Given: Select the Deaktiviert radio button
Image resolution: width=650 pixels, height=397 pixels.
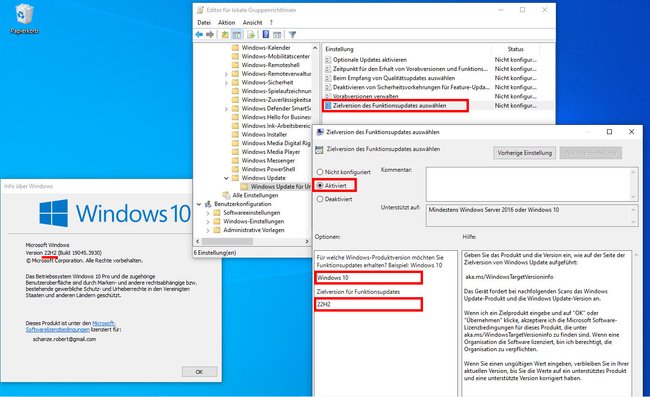Looking at the screenshot, I should point(320,199).
